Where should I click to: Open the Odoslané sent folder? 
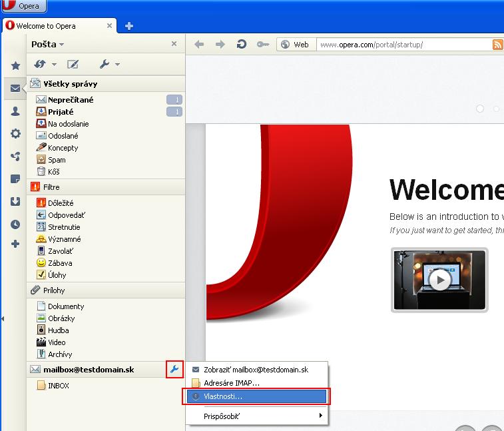pyautogui.click(x=106, y=136)
